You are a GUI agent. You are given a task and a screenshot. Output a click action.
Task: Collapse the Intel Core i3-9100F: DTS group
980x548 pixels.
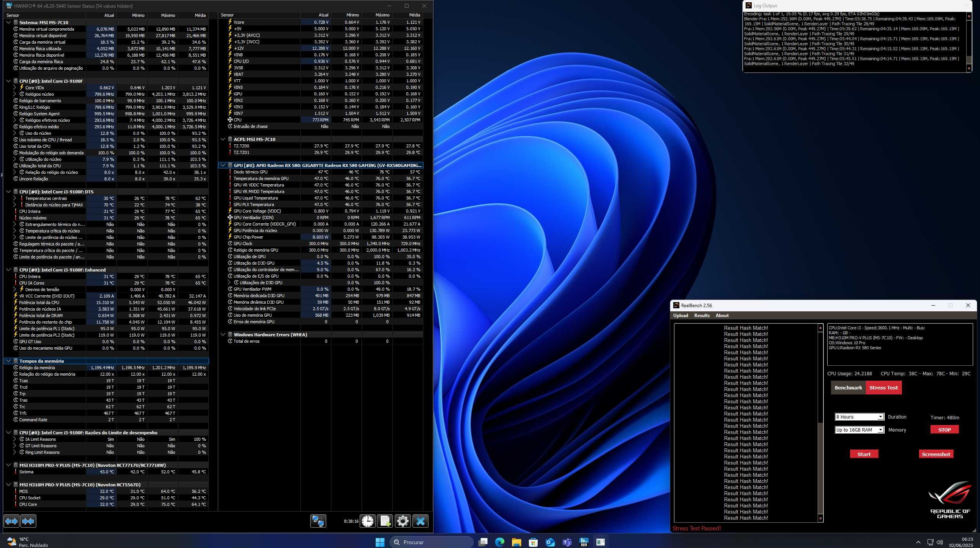(8, 192)
